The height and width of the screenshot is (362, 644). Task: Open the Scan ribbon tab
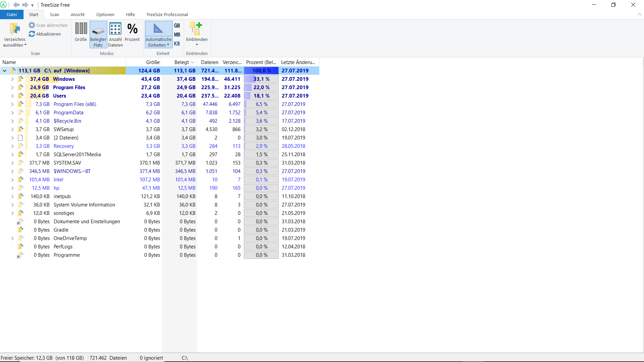(x=54, y=14)
